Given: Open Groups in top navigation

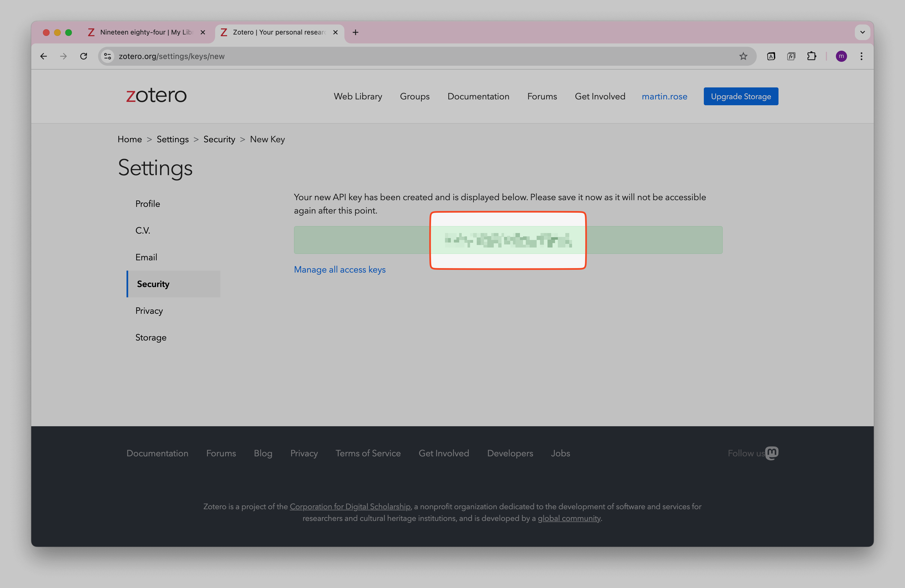Looking at the screenshot, I should (415, 97).
